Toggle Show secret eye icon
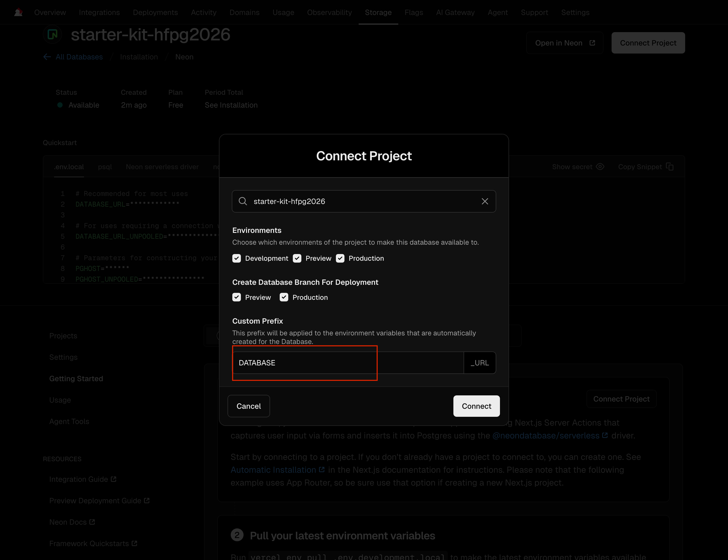The height and width of the screenshot is (560, 728). pos(600,167)
